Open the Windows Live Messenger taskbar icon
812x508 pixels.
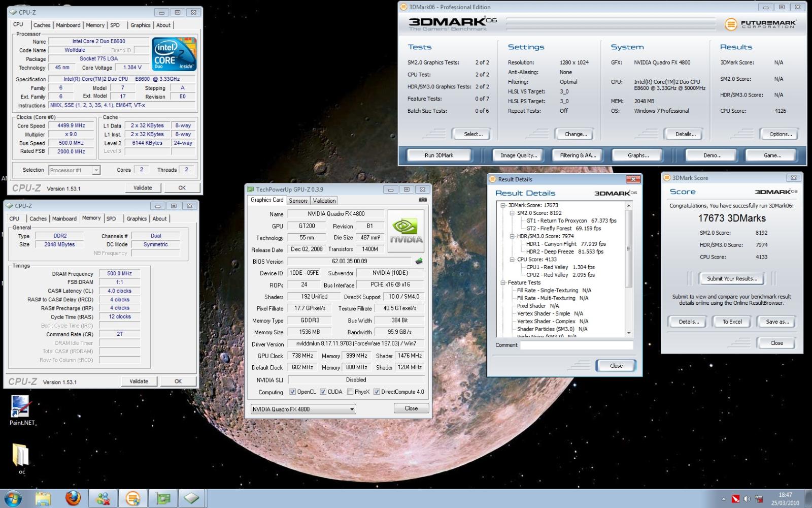103,498
